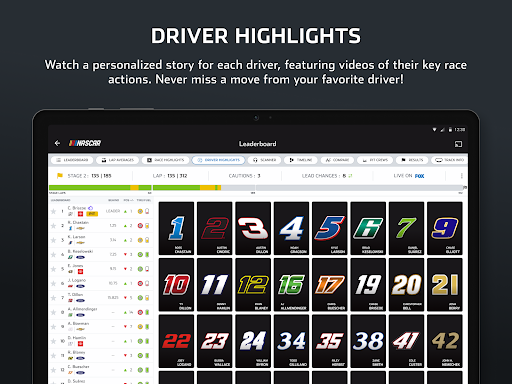Favorite A. Allmendinger with the star

coord(53,312)
